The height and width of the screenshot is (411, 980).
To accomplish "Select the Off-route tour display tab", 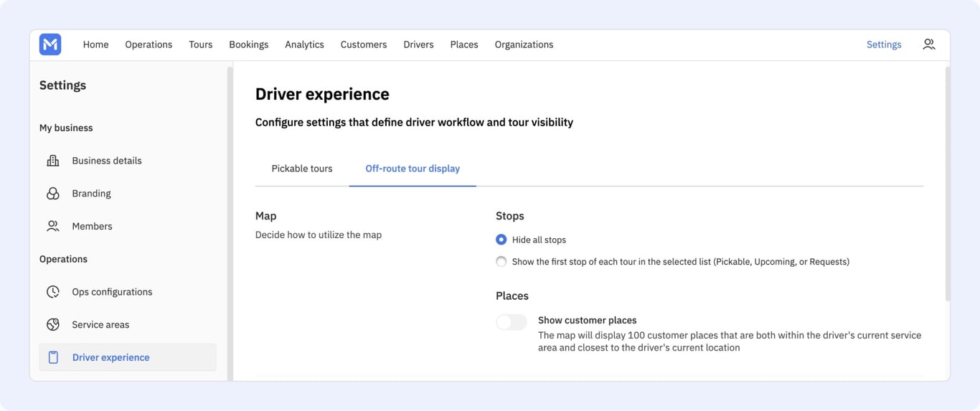I will click(413, 169).
